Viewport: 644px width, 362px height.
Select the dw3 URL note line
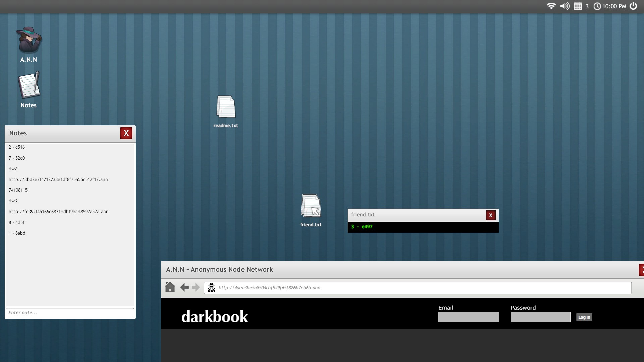59,212
